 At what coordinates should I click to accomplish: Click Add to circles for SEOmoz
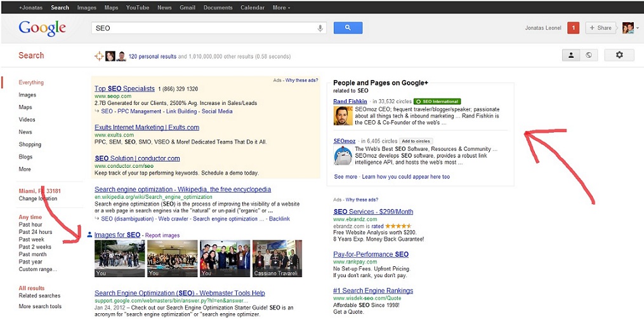tap(416, 141)
